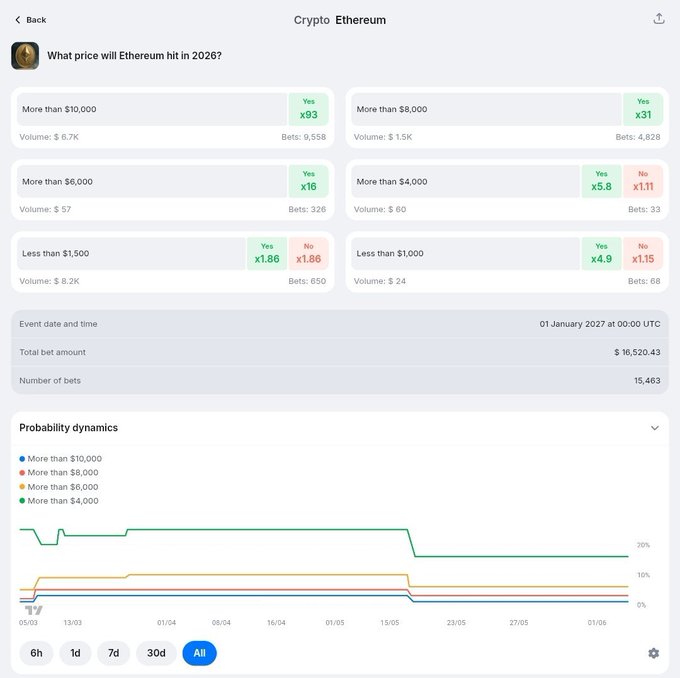Select the 6h chart range
The height and width of the screenshot is (678, 680).
pos(36,653)
